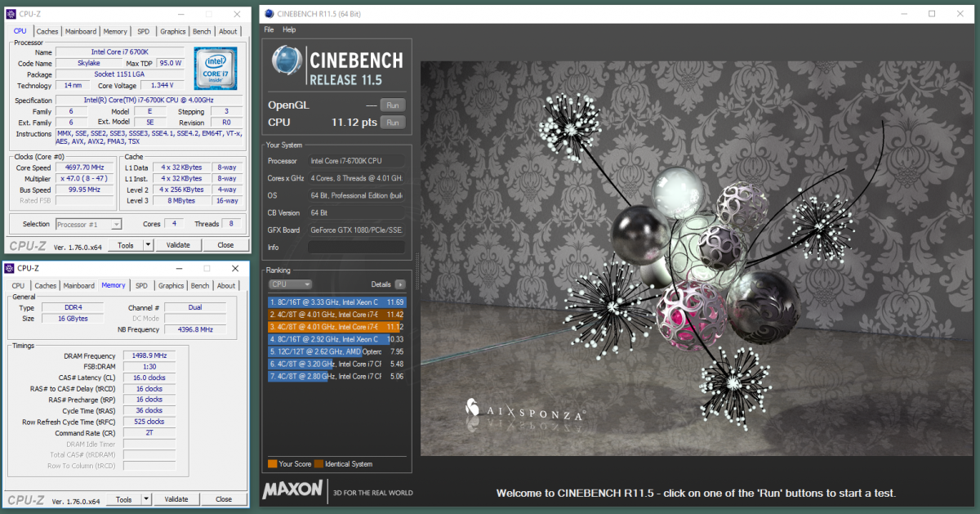This screenshot has width=980, height=514.
Task: Switch to Mainboard tab in the CPU-Z memory timings window
Action: (79, 286)
